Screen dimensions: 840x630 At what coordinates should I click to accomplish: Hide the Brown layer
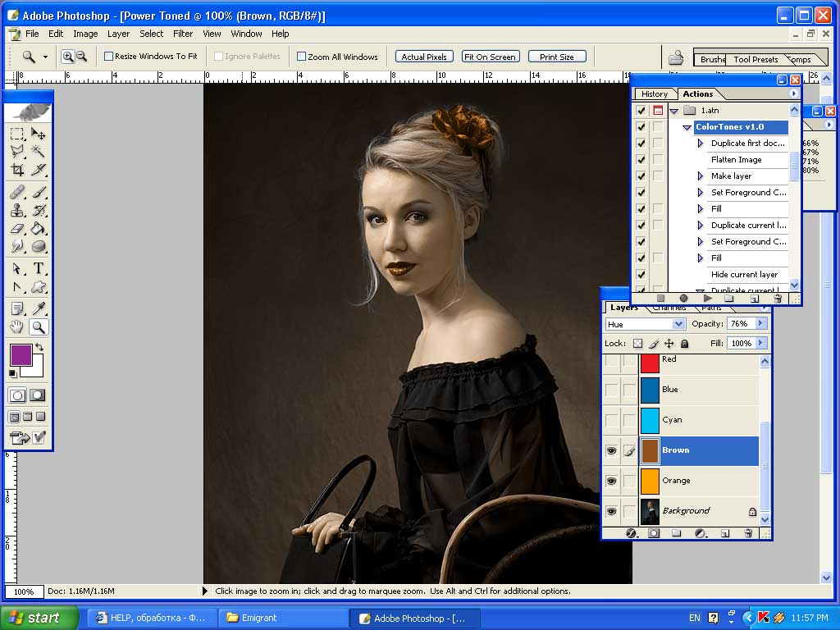pos(611,450)
